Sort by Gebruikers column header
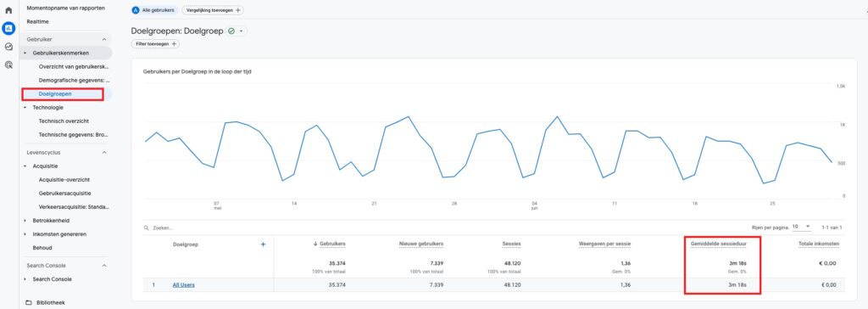868x309 pixels. [x=332, y=244]
